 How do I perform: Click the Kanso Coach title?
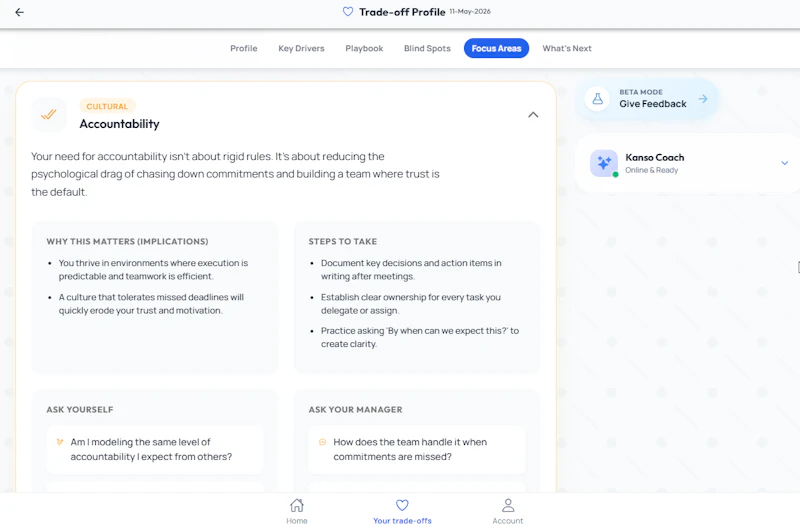coord(655,158)
